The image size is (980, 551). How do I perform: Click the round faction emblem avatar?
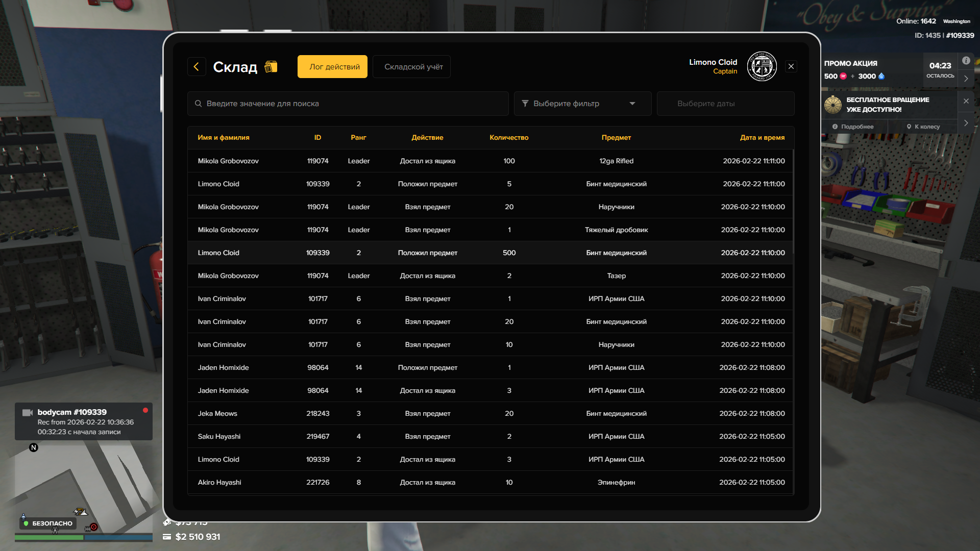[762, 66]
